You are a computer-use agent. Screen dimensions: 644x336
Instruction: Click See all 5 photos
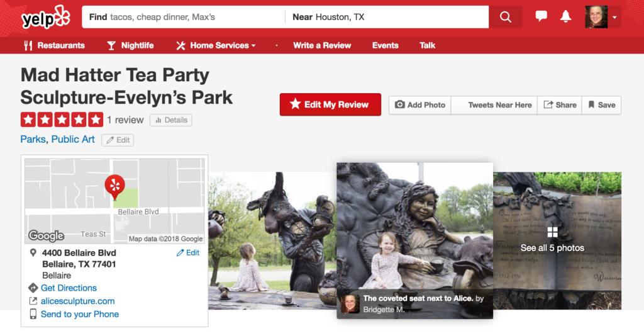point(552,248)
